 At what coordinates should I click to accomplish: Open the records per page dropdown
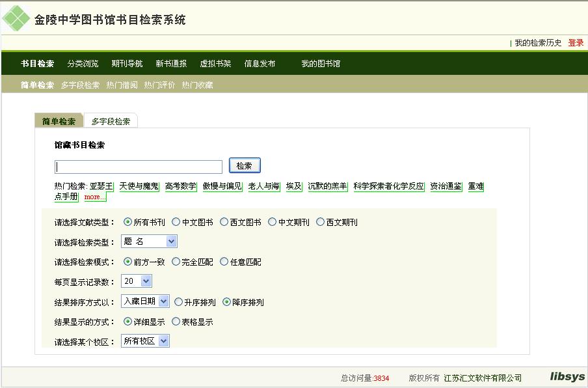137,281
